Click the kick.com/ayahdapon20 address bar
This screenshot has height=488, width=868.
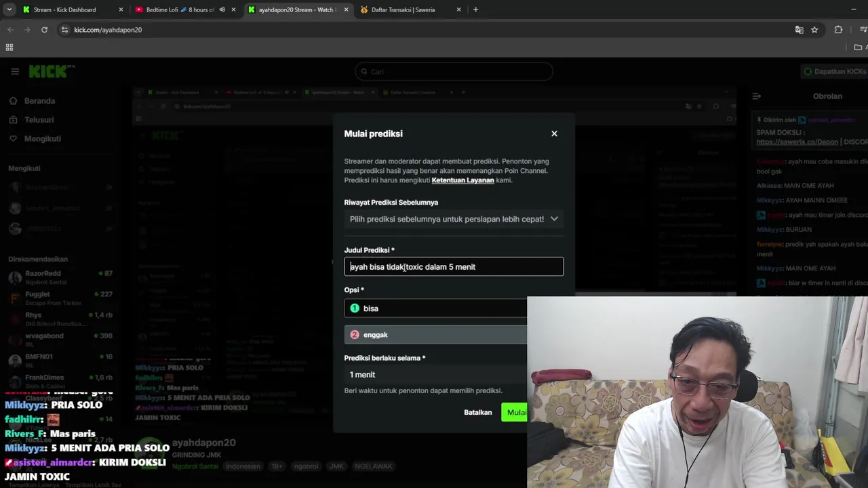click(108, 30)
